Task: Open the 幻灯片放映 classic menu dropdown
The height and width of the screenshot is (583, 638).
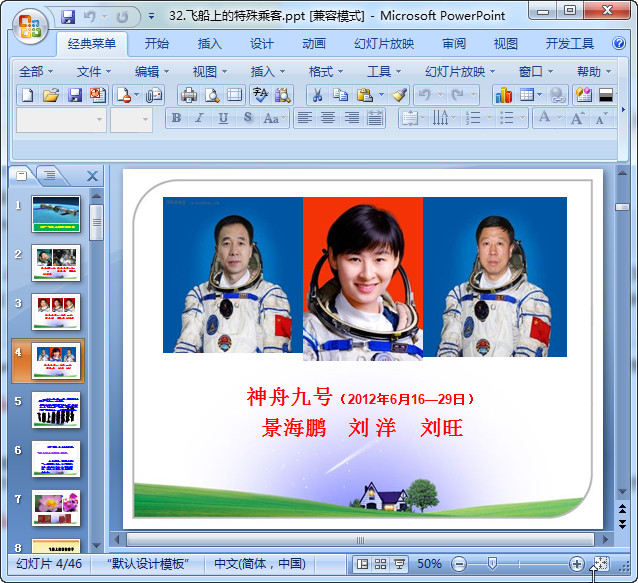Action: pos(460,72)
